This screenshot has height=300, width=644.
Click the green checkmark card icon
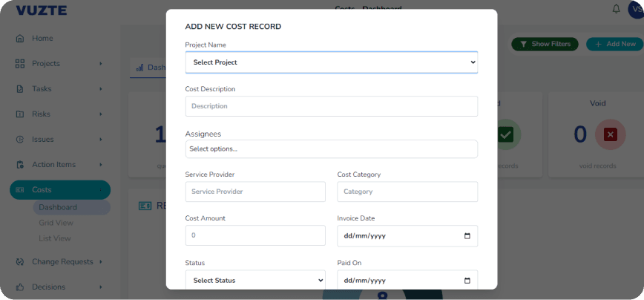pos(505,134)
